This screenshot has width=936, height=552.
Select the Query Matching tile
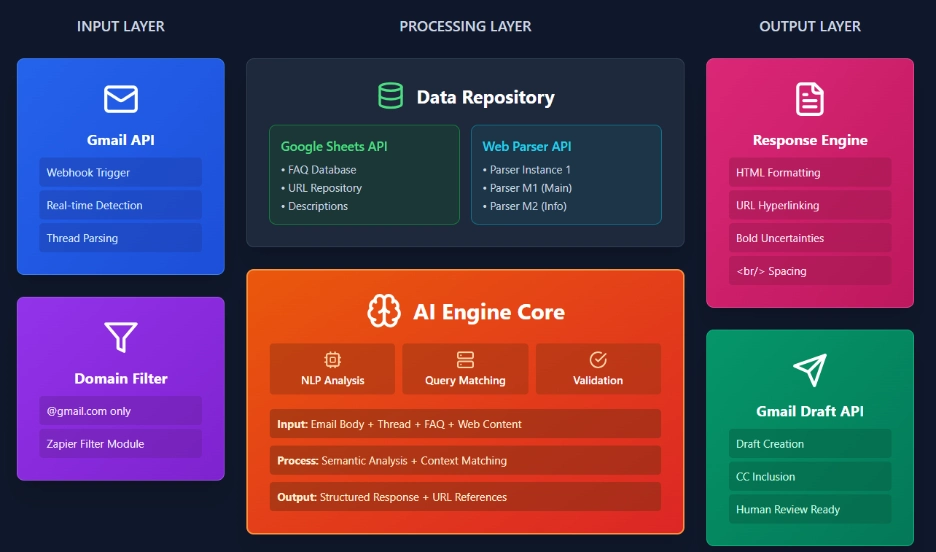pos(465,369)
